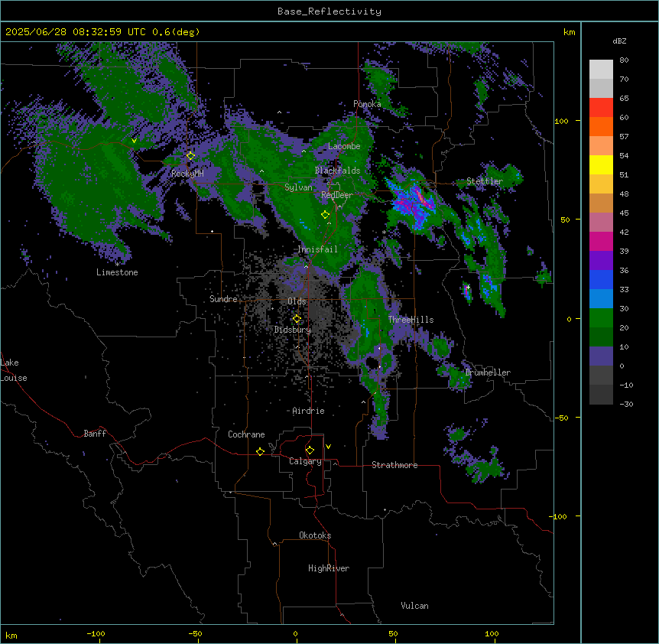Click the yellow V marker northeast of Calgary
Image resolution: width=659 pixels, height=644 pixels.
click(328, 447)
